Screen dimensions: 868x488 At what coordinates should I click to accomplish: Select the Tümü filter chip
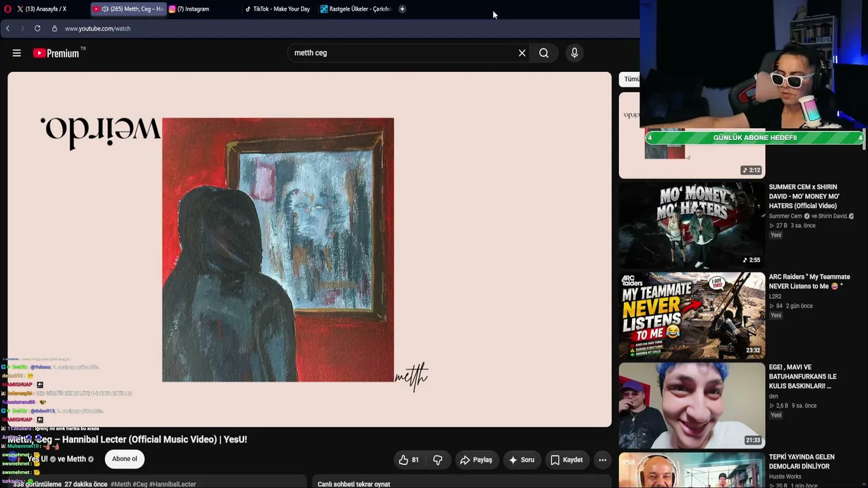coord(631,79)
